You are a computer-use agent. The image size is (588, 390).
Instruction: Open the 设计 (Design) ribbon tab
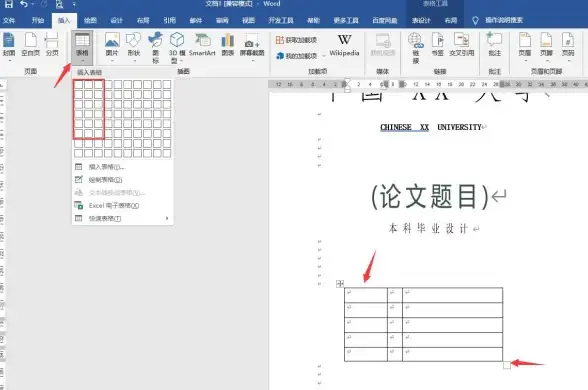pyautogui.click(x=116, y=20)
